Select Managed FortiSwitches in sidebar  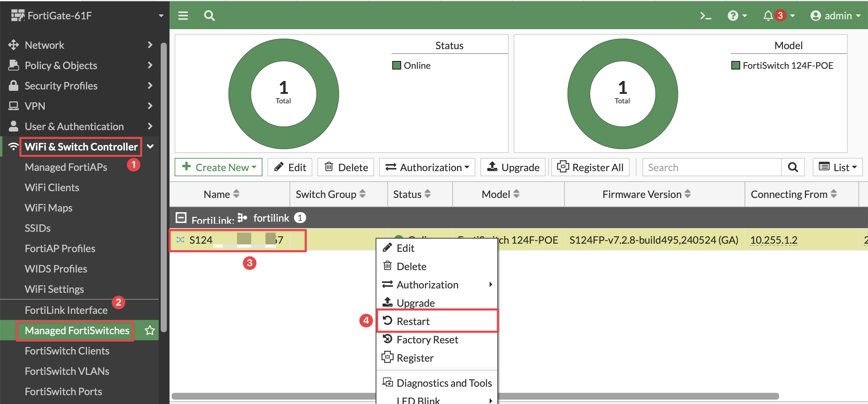pos(77,330)
